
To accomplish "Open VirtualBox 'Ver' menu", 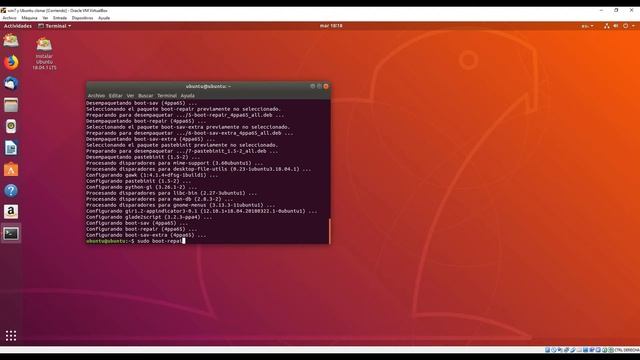I will pyautogui.click(x=45, y=18).
